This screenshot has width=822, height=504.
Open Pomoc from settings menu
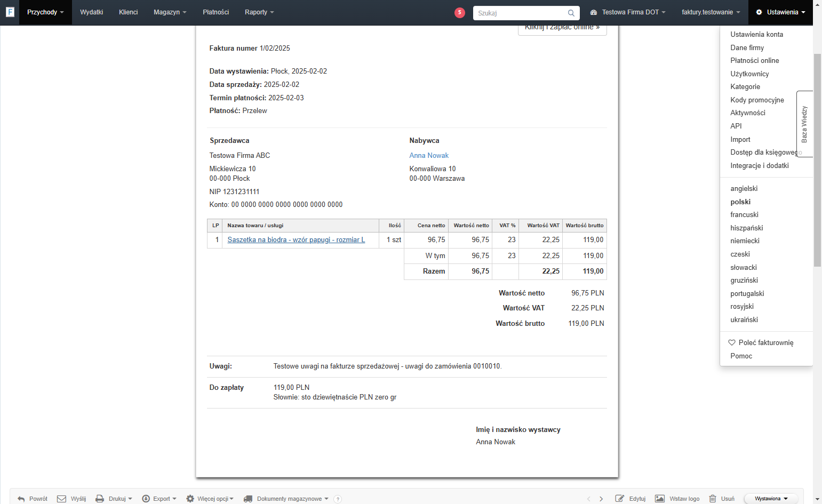(x=741, y=356)
